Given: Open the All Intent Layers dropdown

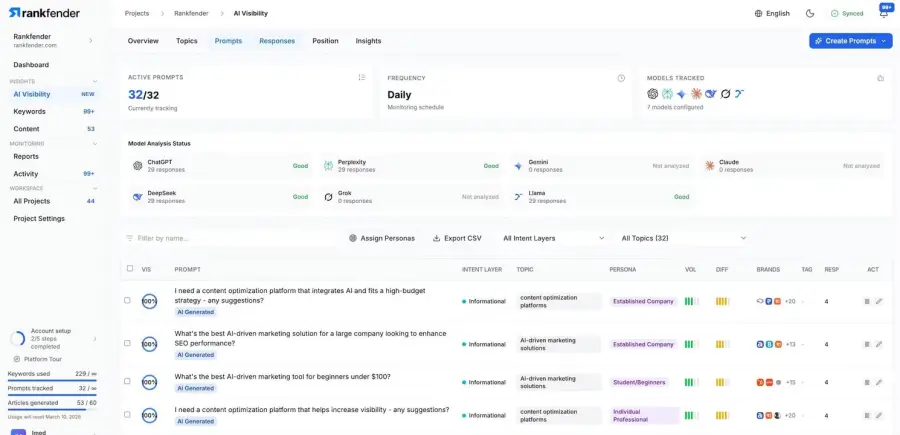Looking at the screenshot, I should (553, 238).
